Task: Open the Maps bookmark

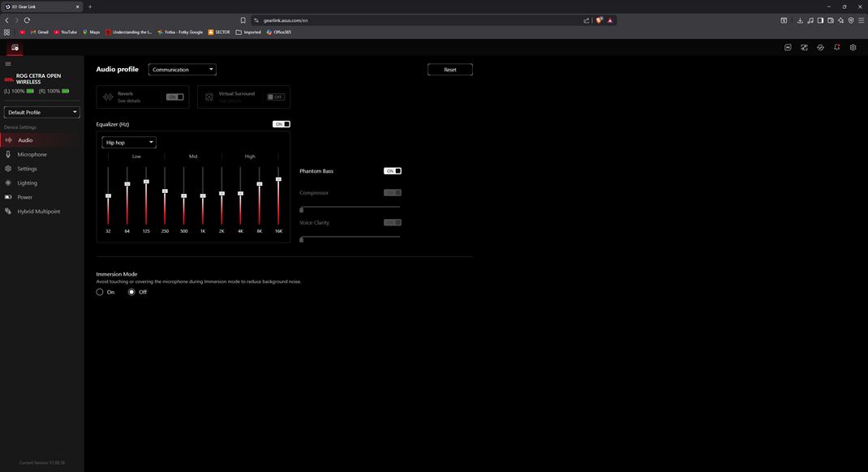Action: [92, 32]
